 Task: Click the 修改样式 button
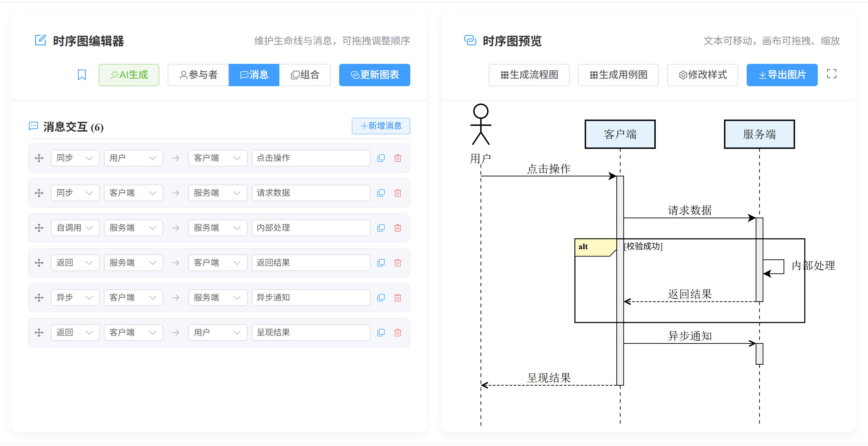pos(702,75)
